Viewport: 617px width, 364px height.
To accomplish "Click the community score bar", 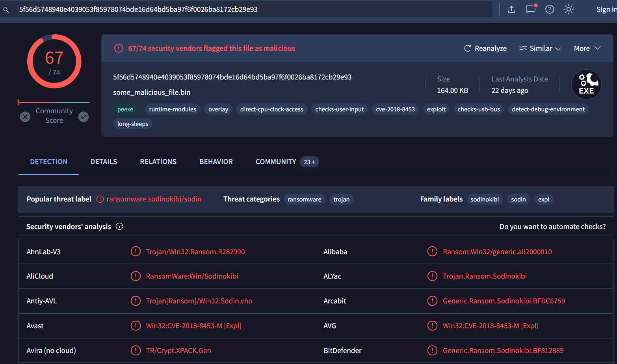I will coord(54,102).
